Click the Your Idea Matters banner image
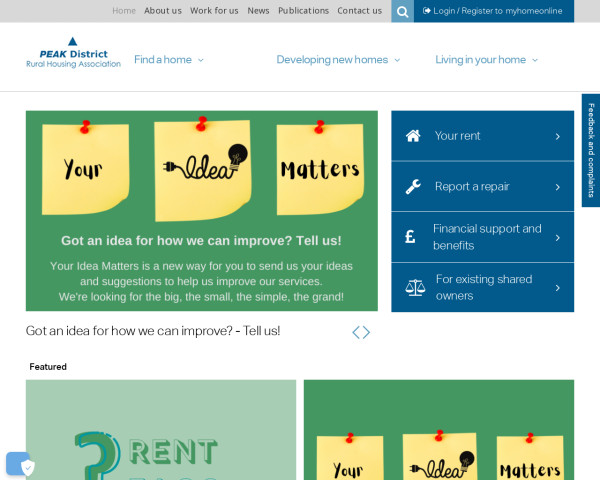This screenshot has width=600, height=480. 202,211
